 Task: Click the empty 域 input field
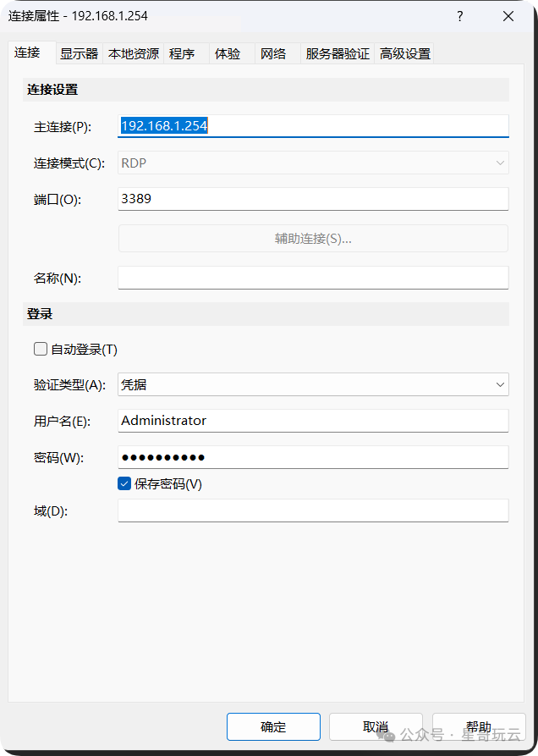313,510
